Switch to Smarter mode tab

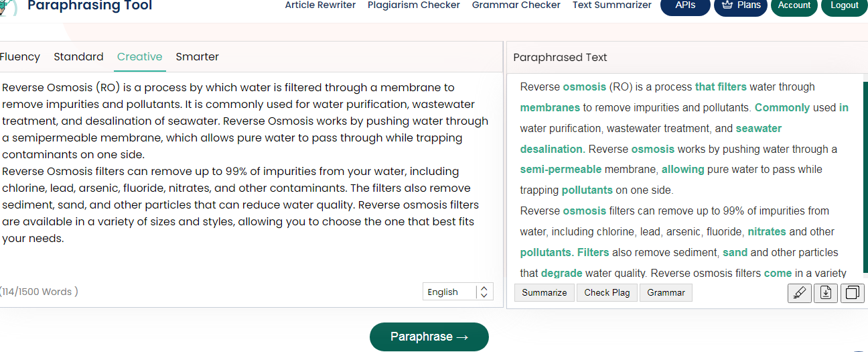(197, 57)
